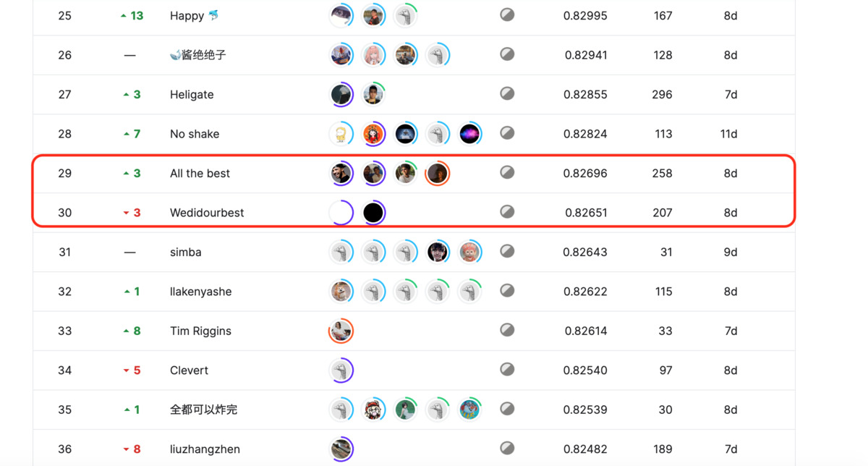This screenshot has width=868, height=466.
Task: Open first member avatar of Heligate
Action: (341, 94)
